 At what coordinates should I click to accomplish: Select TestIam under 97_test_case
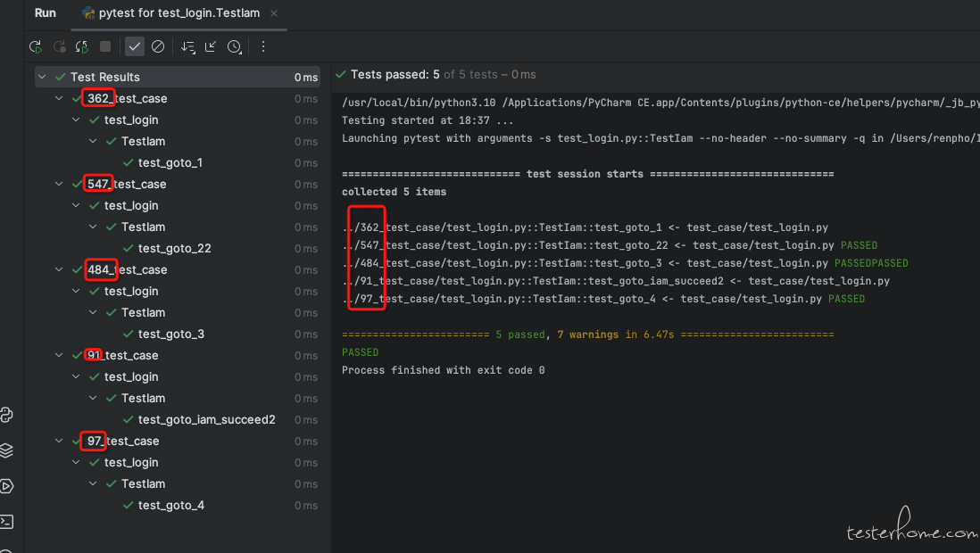[143, 483]
